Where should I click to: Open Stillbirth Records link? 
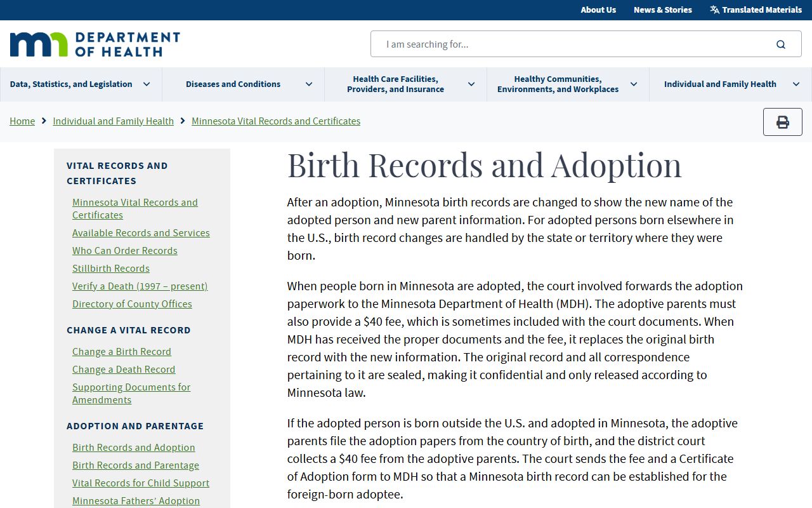(111, 268)
